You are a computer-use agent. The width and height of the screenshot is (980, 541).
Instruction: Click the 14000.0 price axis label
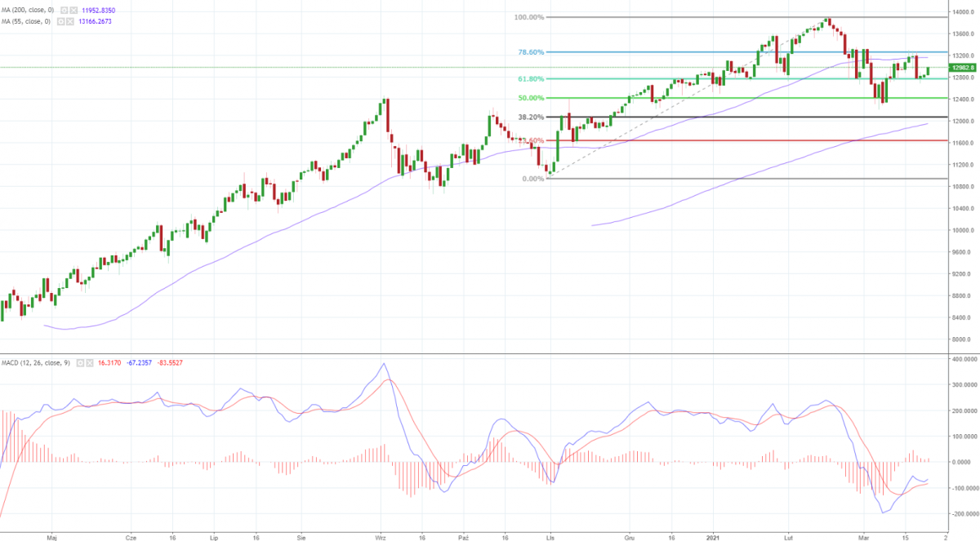pyautogui.click(x=962, y=12)
